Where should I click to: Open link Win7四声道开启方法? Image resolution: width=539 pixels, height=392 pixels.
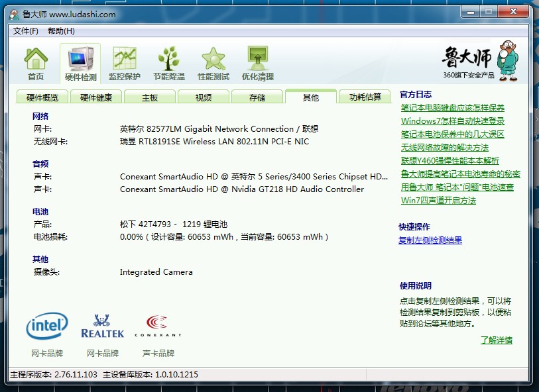click(x=438, y=201)
